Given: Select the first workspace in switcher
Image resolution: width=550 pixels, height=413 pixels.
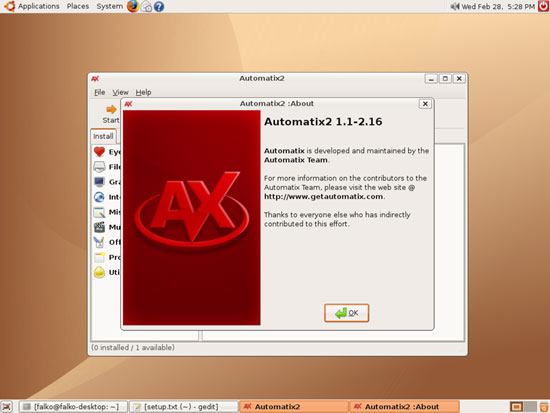Looking at the screenshot, I should pyautogui.click(x=516, y=407).
